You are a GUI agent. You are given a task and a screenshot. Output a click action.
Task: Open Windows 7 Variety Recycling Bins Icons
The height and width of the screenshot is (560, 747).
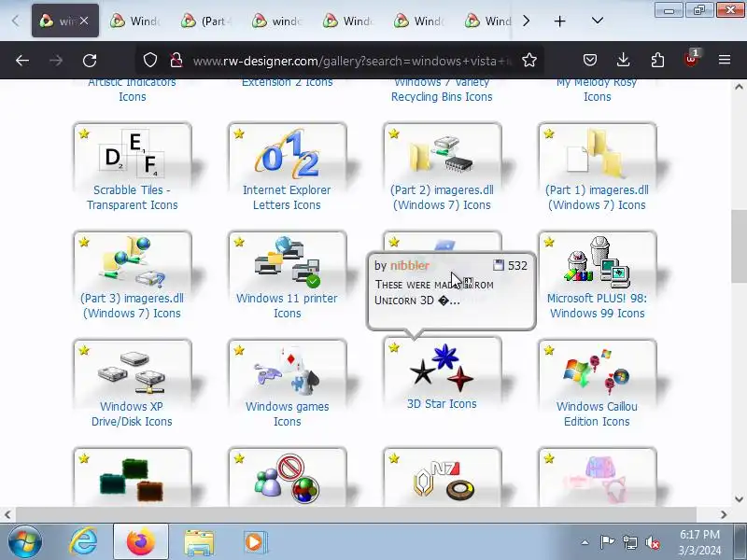click(x=442, y=91)
